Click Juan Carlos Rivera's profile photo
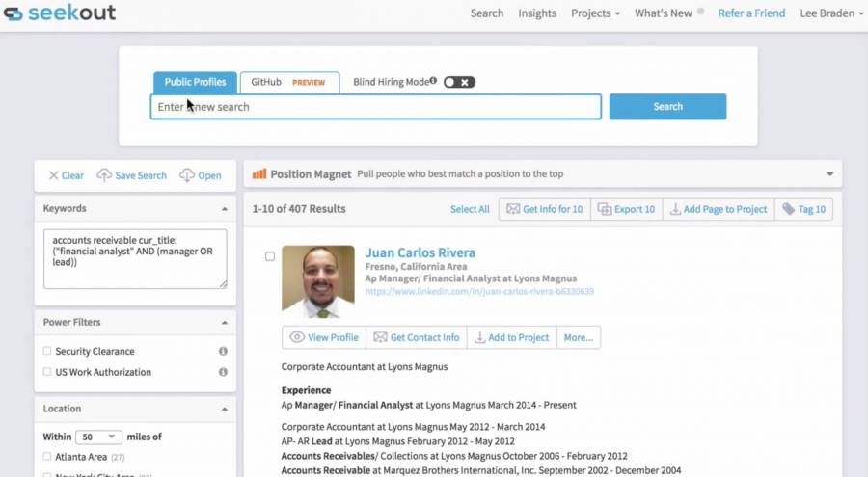The height and width of the screenshot is (477, 868). 317,278
